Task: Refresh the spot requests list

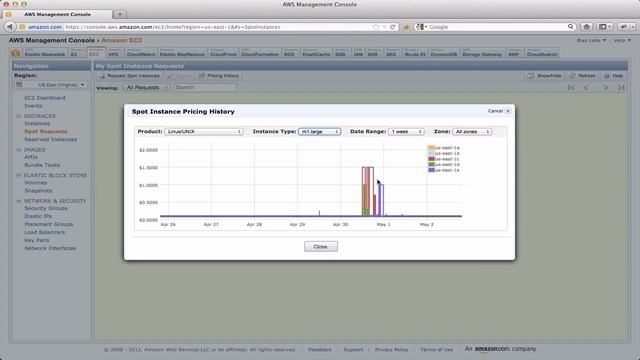Action: coord(583,76)
